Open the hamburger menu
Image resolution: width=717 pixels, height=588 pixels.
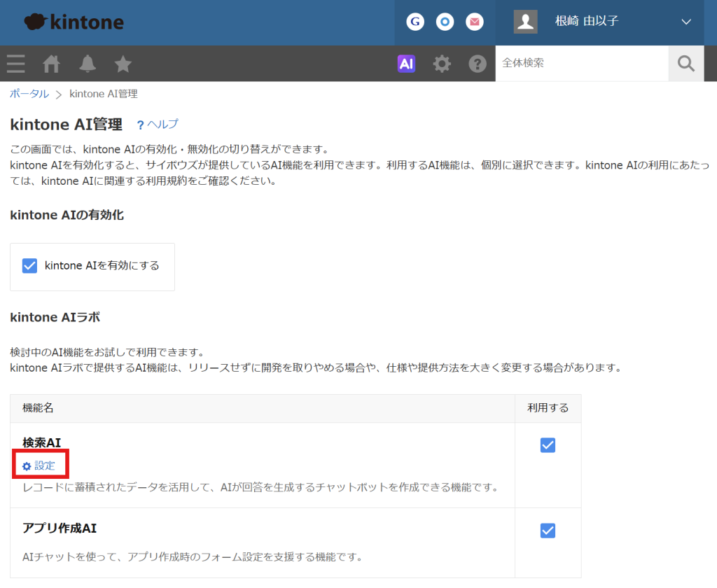click(16, 64)
